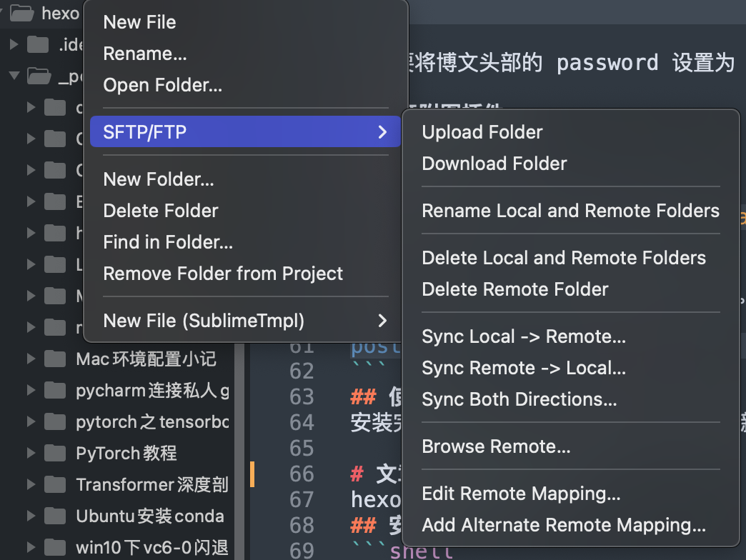The height and width of the screenshot is (560, 746).
Task: Choose Edit Remote Mapping… item
Action: [521, 494]
